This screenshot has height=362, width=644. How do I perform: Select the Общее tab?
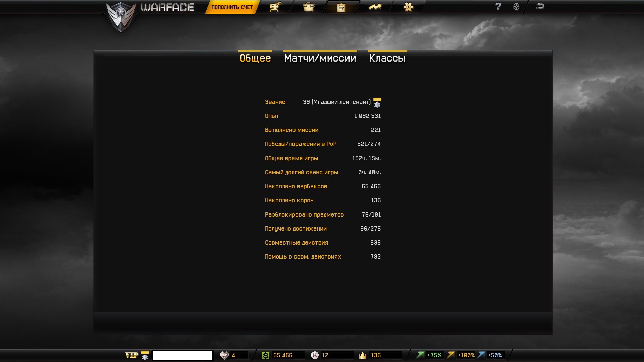click(255, 58)
